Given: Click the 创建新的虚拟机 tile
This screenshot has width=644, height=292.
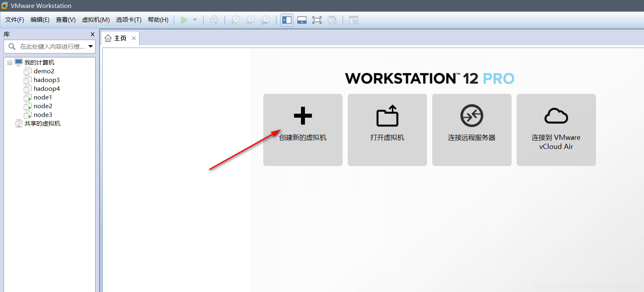Looking at the screenshot, I should pyautogui.click(x=303, y=130).
